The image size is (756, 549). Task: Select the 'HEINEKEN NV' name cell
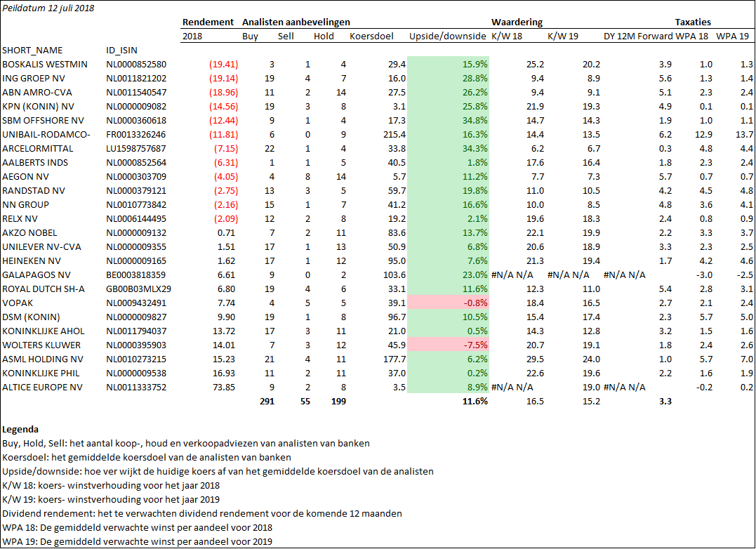pos(32,260)
